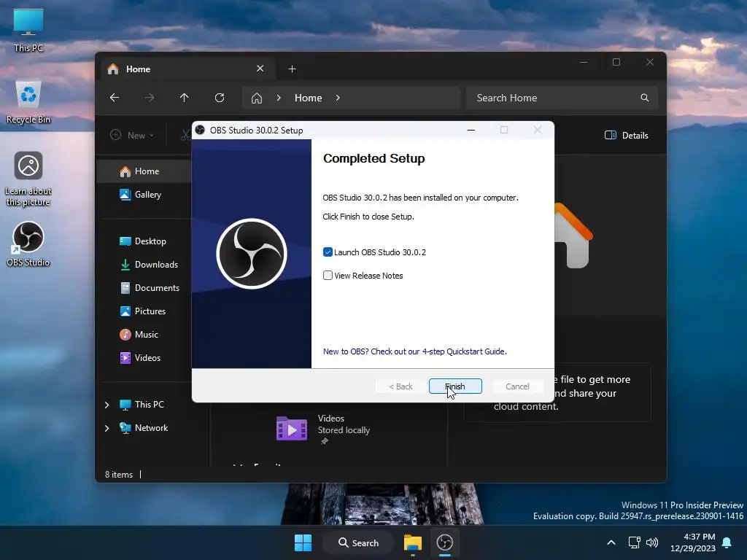747x560 pixels.
Task: Click the Up arrow in File Explorer
Action: coord(185,98)
